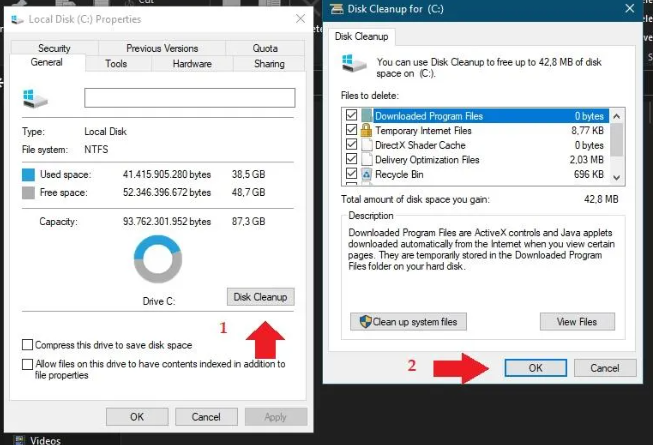Screen dimensions: 653x445
Task: Close the Local Disk Properties window
Action: (300, 19)
